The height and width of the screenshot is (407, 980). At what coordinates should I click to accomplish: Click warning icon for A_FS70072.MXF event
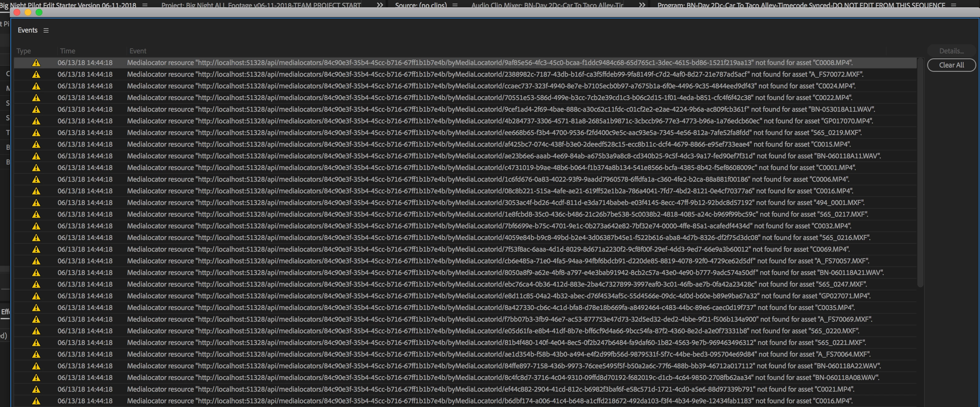pyautogui.click(x=36, y=75)
